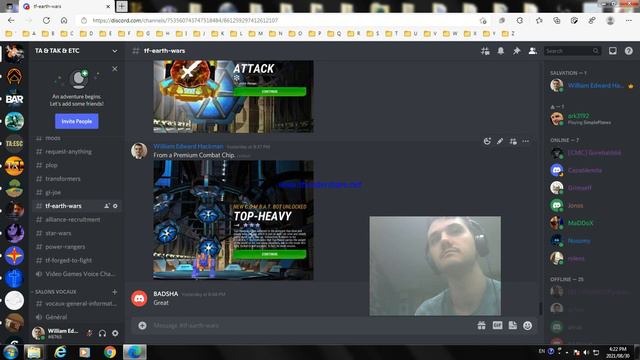Screen dimensions: 640x360
Task: Open the emoji picker
Action: (x=528, y=325)
